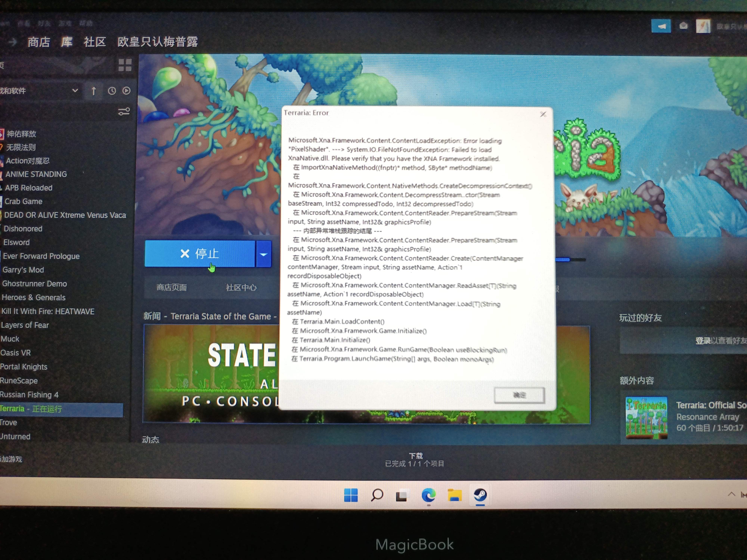Click the forward navigation arrow
This screenshot has height=560, width=747.
(x=13, y=42)
